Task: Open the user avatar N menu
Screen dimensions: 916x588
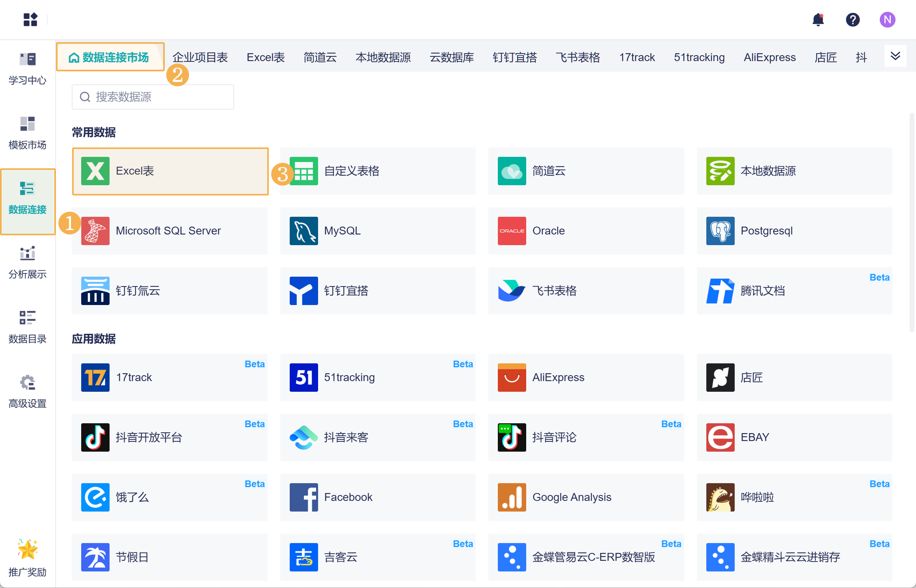Action: coord(887,19)
